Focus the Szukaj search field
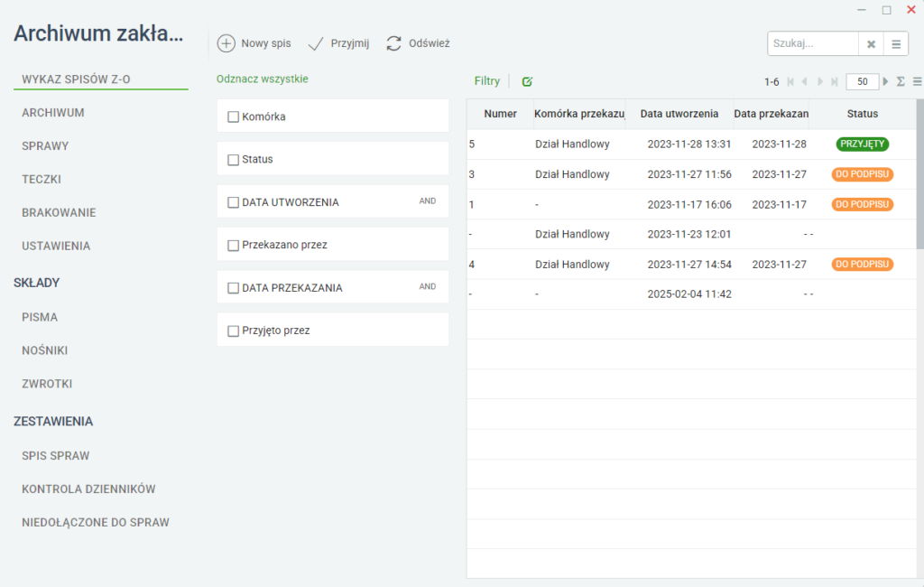The height and width of the screenshot is (587, 924). [x=813, y=43]
